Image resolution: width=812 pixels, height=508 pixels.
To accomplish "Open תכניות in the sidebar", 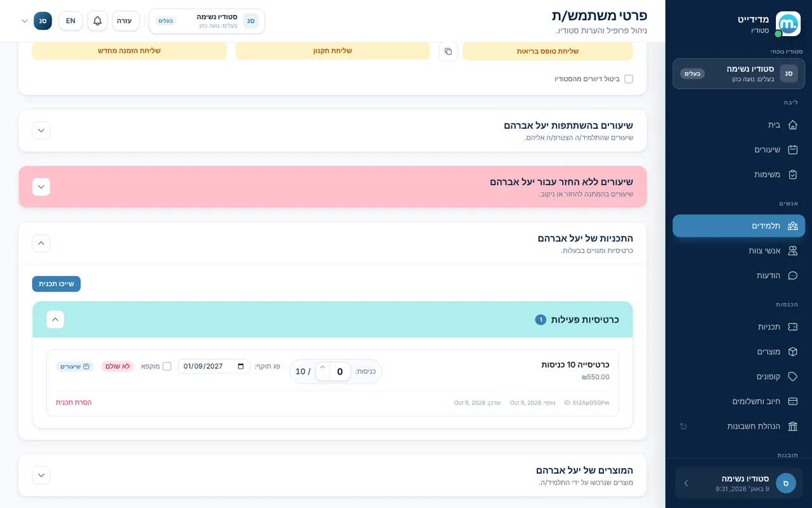I will coord(739,327).
